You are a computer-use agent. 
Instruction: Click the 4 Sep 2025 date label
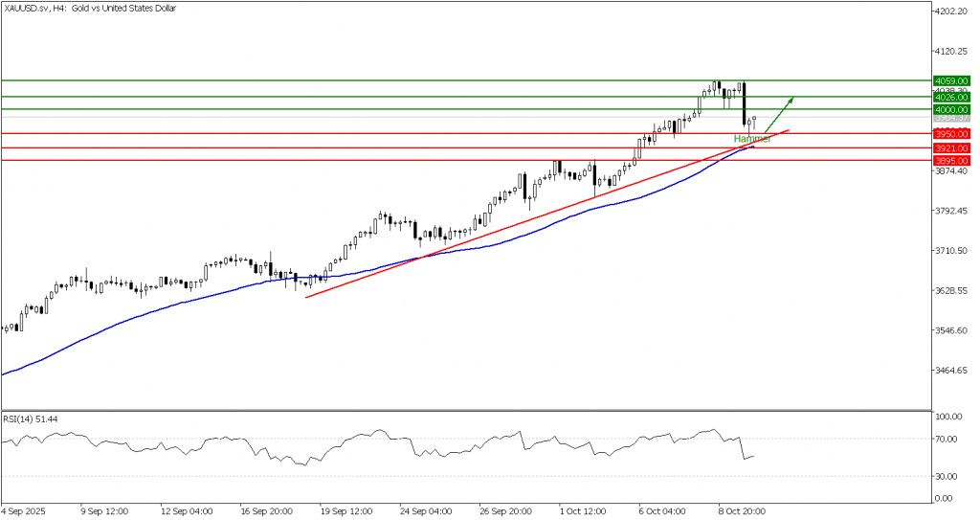[23, 510]
